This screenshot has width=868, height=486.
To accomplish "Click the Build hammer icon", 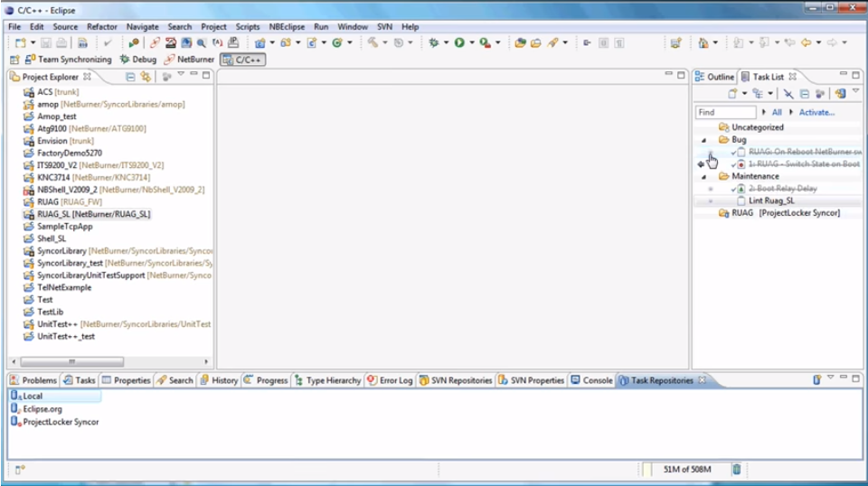I will 373,42.
